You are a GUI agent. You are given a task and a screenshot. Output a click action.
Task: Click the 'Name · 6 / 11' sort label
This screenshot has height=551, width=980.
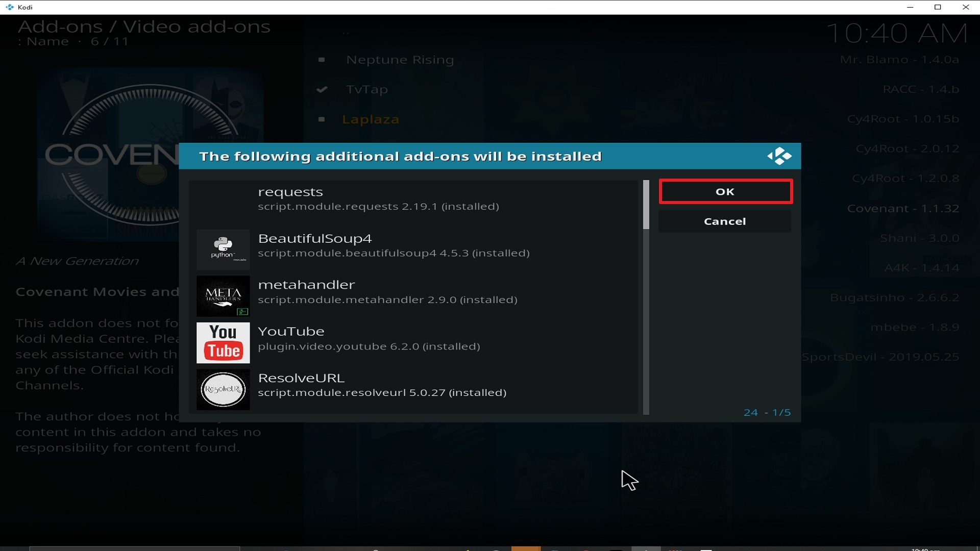click(73, 42)
